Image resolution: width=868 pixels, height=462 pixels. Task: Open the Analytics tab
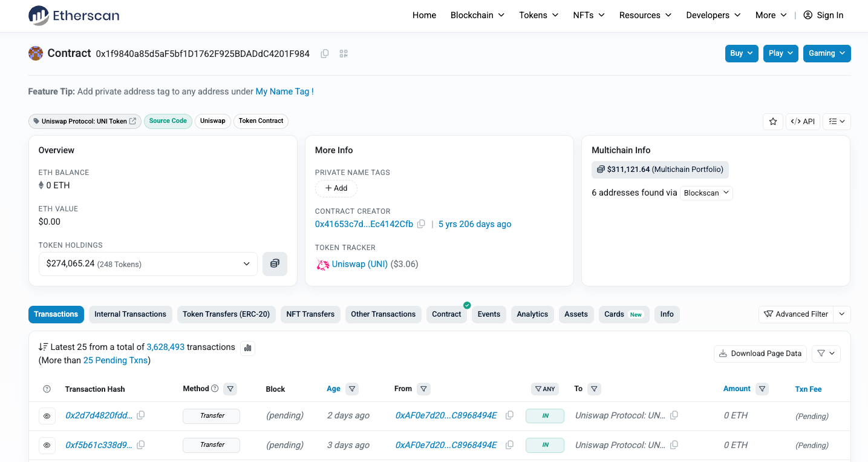[x=532, y=314]
